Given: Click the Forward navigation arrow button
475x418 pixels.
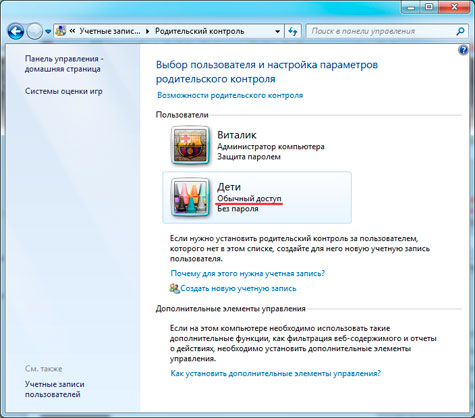Looking at the screenshot, I should click(x=34, y=32).
